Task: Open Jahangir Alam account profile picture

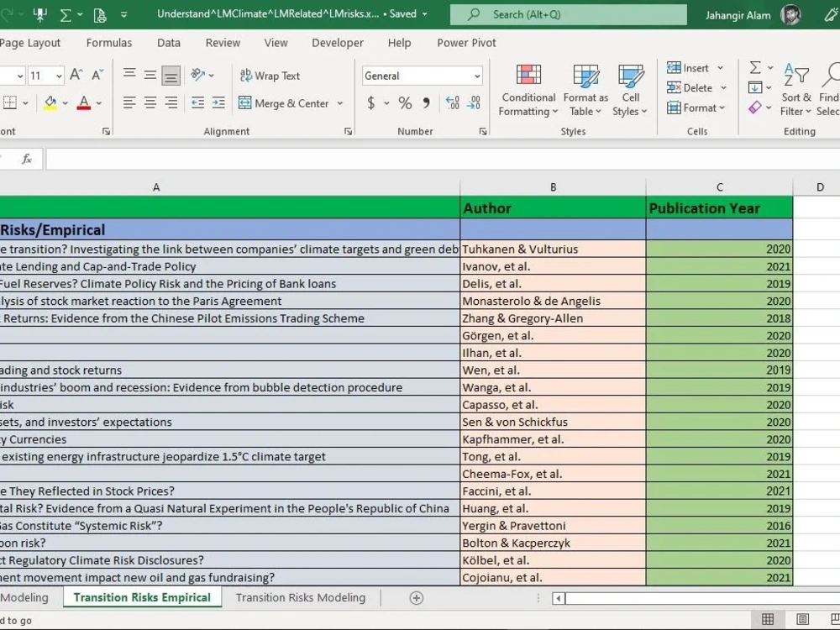Action: coord(790,14)
